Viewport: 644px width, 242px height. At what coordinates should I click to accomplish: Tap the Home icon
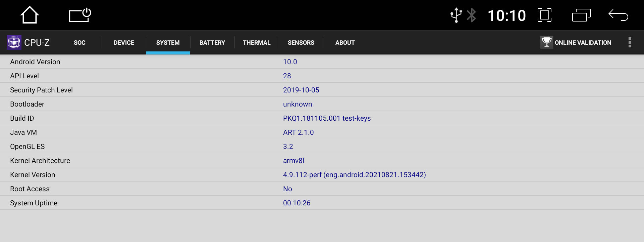pos(30,15)
